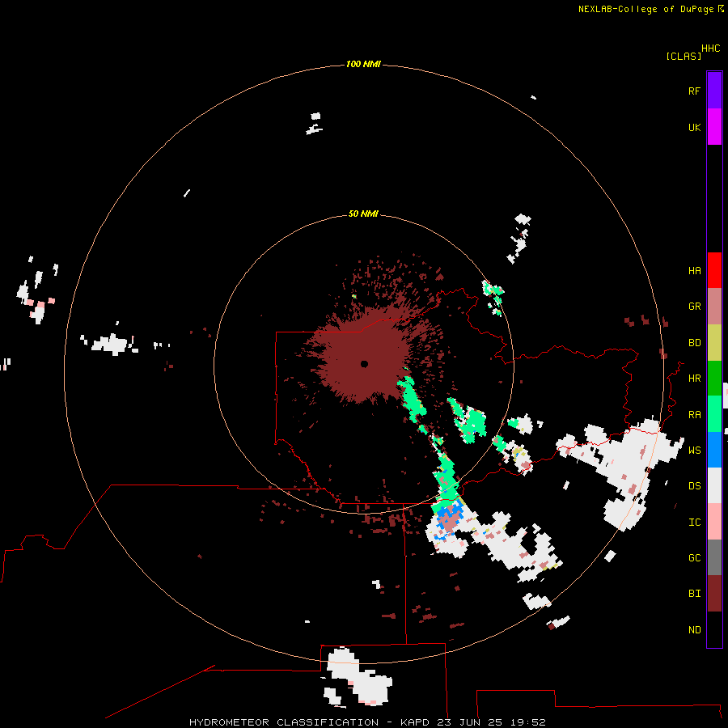
Task: Click the BD yellow legend swatch
Action: [x=714, y=342]
